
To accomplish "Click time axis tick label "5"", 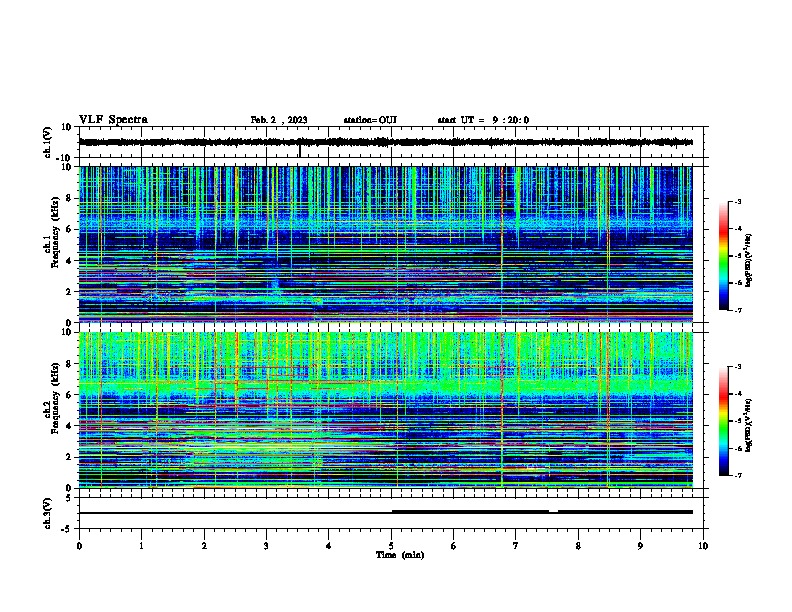I will point(391,546).
